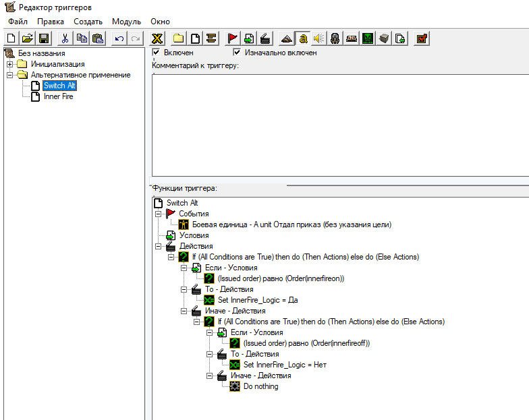
Task: Open the 'Создать' menu
Action: 88,22
